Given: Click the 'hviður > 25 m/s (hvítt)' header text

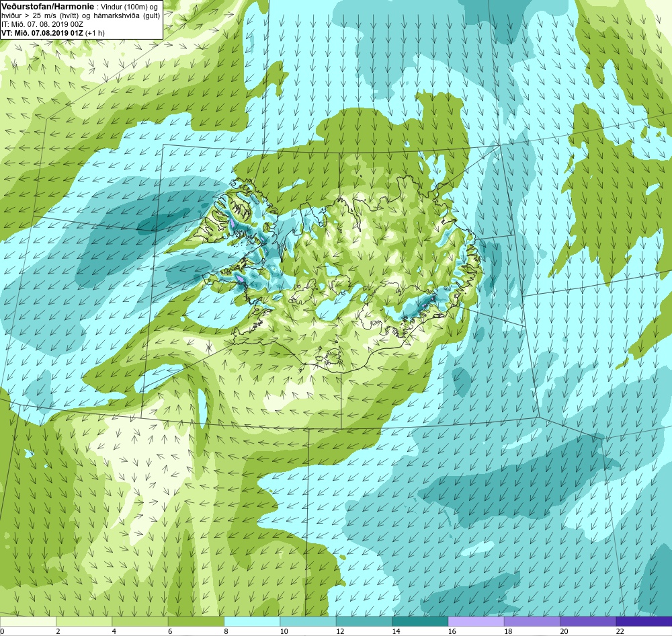Looking at the screenshot, I should pos(40,16).
